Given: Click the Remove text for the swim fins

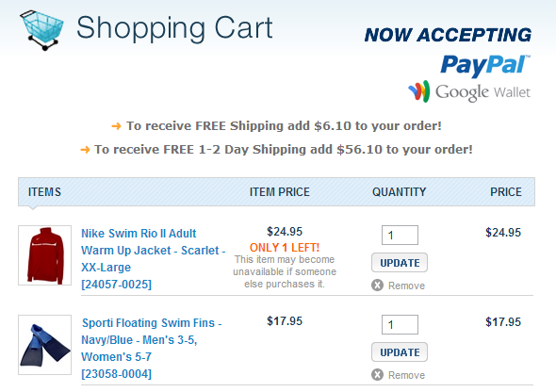Looking at the screenshot, I should click(406, 375).
